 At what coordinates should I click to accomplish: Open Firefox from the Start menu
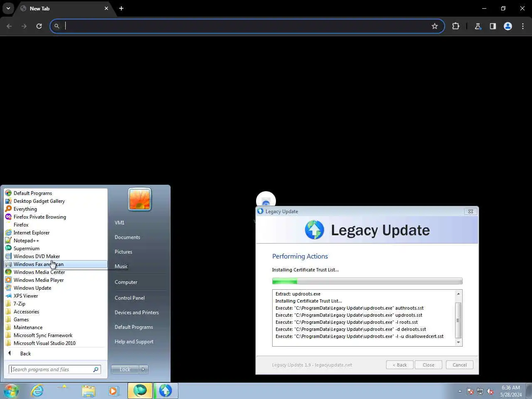tap(56, 225)
